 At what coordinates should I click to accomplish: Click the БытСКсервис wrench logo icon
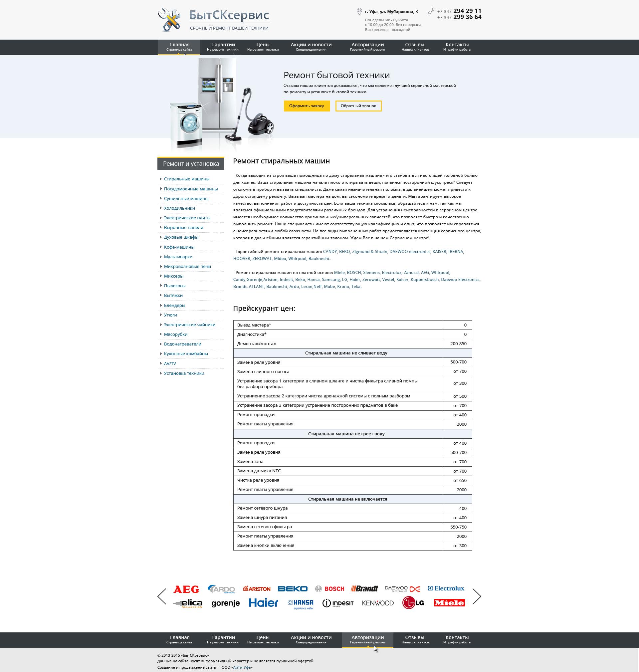coord(169,20)
